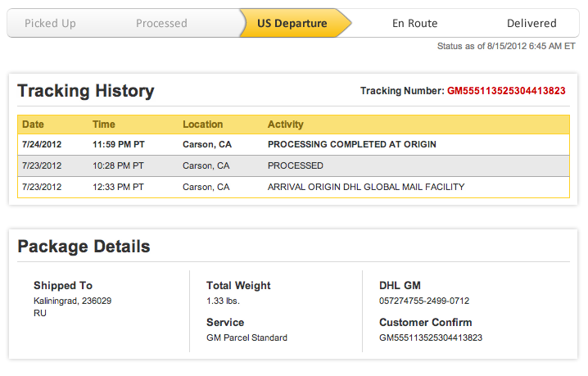Select the En Route progress step

[414, 23]
